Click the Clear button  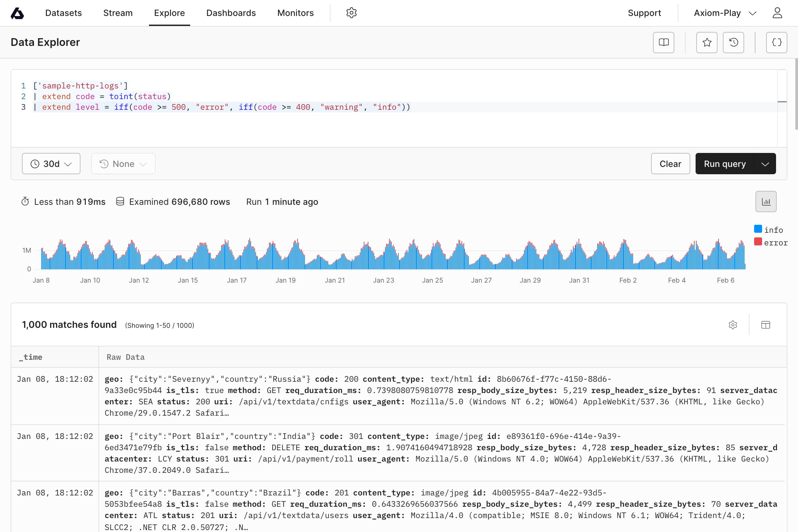pos(670,164)
